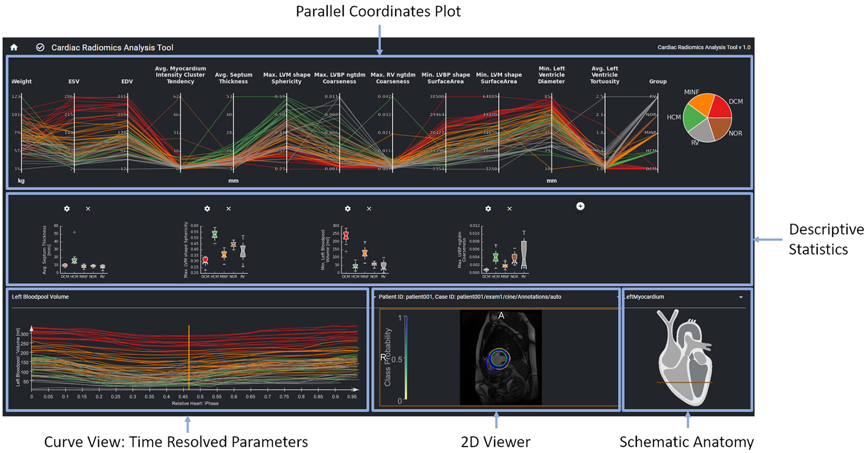This screenshot has height=453, width=868.
Task: Select the DCM slice in pie chart
Action: [x=720, y=107]
